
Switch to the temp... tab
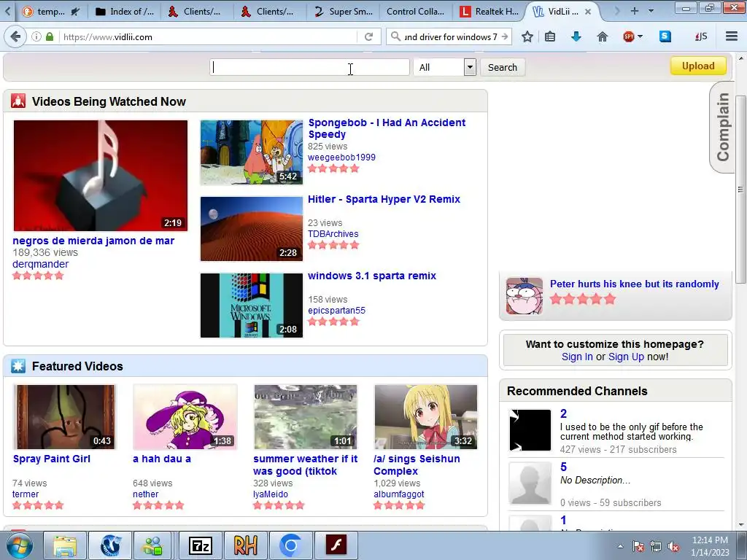coord(50,12)
